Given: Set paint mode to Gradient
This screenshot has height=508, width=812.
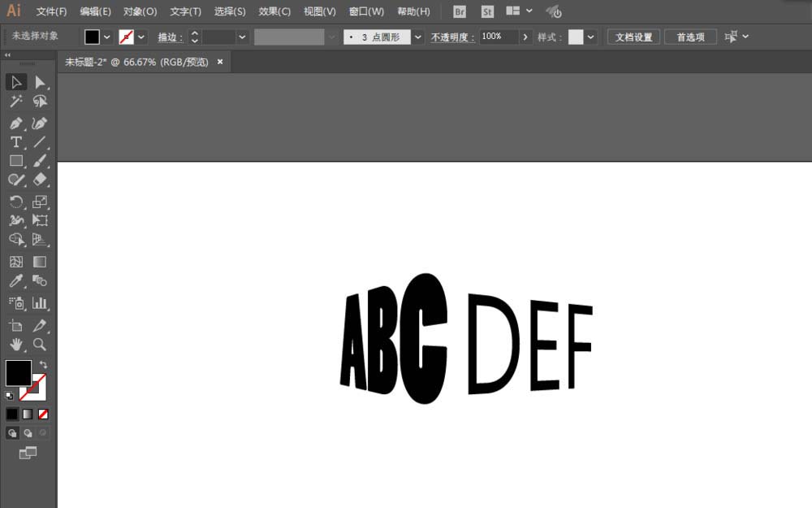Looking at the screenshot, I should (x=28, y=414).
